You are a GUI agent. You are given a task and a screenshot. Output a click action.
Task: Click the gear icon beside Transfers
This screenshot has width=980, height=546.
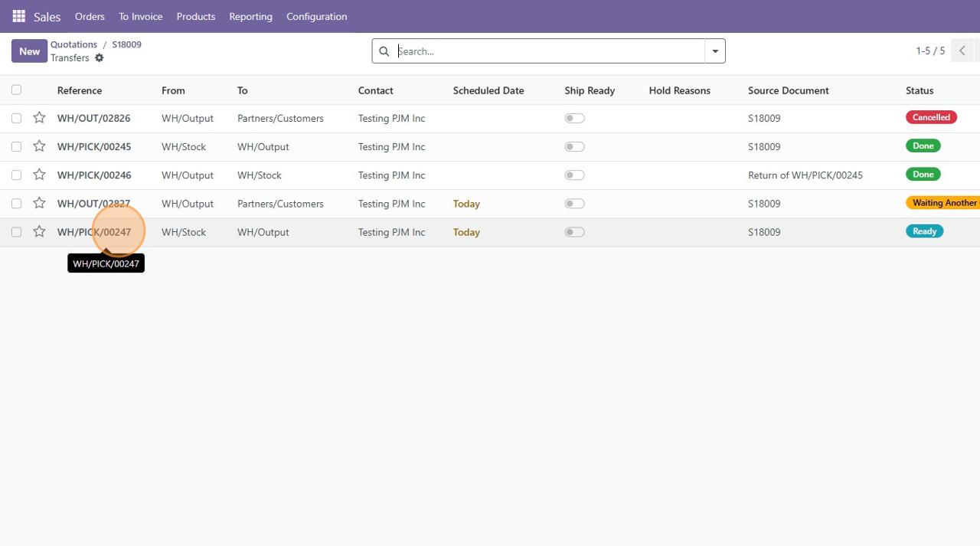pyautogui.click(x=99, y=58)
